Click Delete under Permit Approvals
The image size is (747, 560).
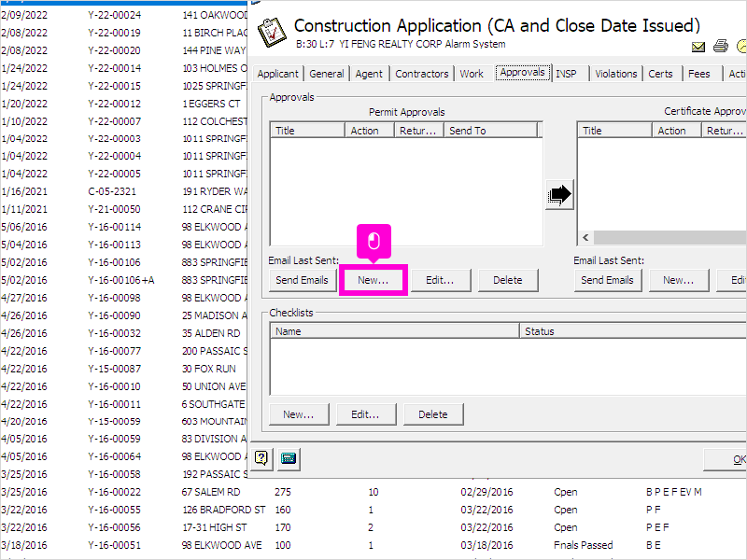point(507,280)
